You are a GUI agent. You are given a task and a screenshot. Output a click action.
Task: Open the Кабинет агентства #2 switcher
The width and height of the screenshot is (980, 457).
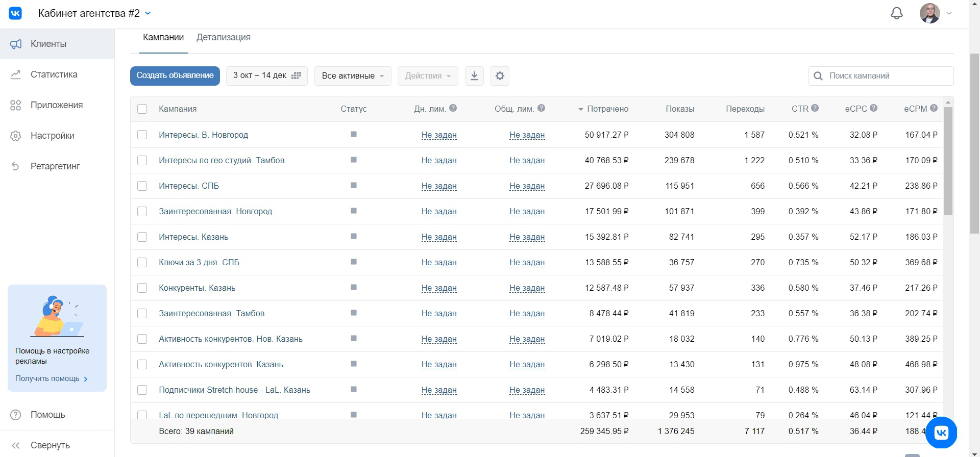pos(94,13)
